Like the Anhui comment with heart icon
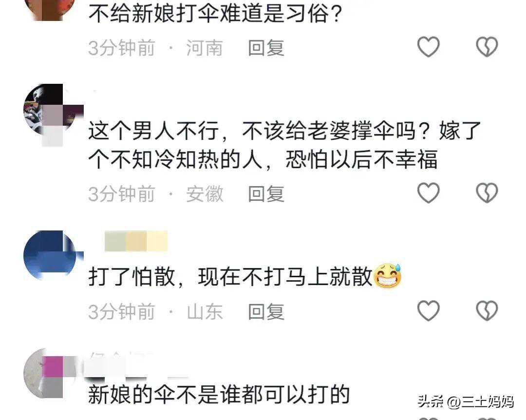 pos(429,193)
